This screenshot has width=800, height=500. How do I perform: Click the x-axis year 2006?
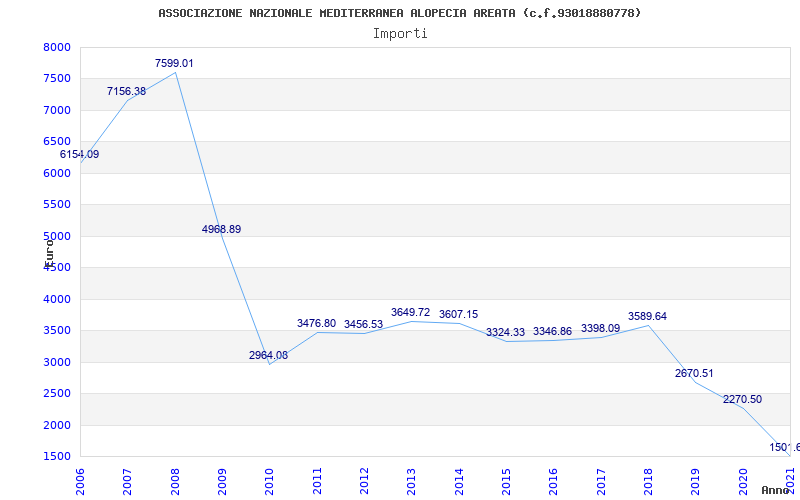80,482
